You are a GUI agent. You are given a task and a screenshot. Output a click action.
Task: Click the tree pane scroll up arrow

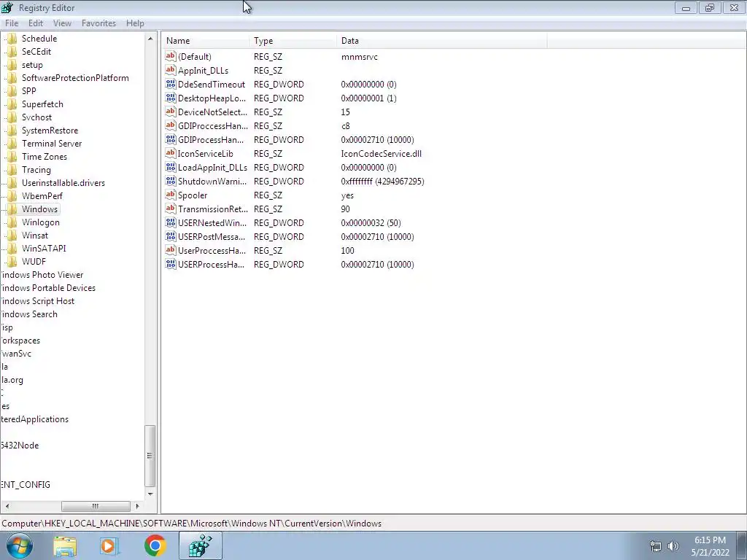coord(150,39)
